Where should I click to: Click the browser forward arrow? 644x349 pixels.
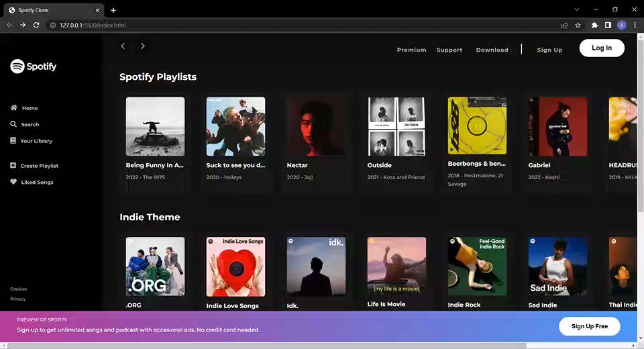[x=23, y=25]
